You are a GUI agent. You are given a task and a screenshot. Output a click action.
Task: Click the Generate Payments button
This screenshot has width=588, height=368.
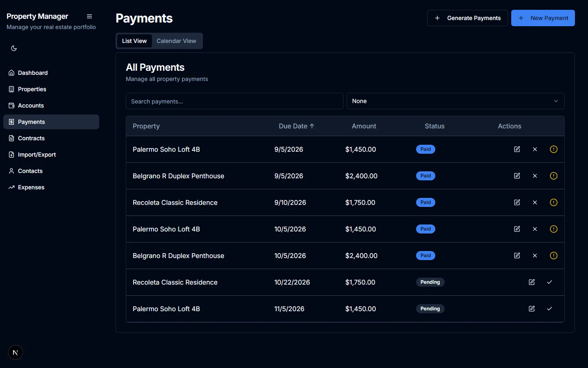coord(467,18)
